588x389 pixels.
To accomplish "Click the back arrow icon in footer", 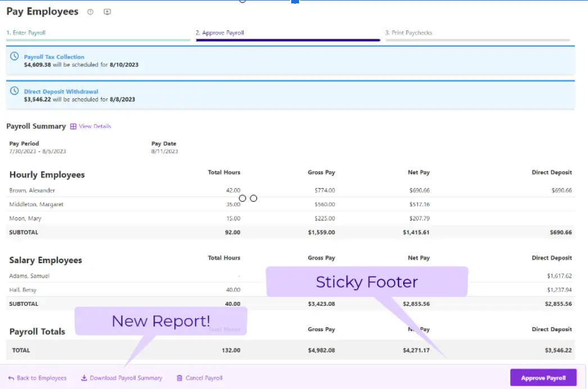I will click(11, 378).
